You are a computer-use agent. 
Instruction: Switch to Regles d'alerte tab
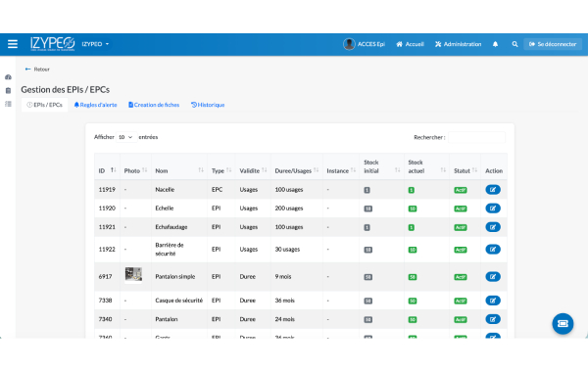click(x=95, y=105)
